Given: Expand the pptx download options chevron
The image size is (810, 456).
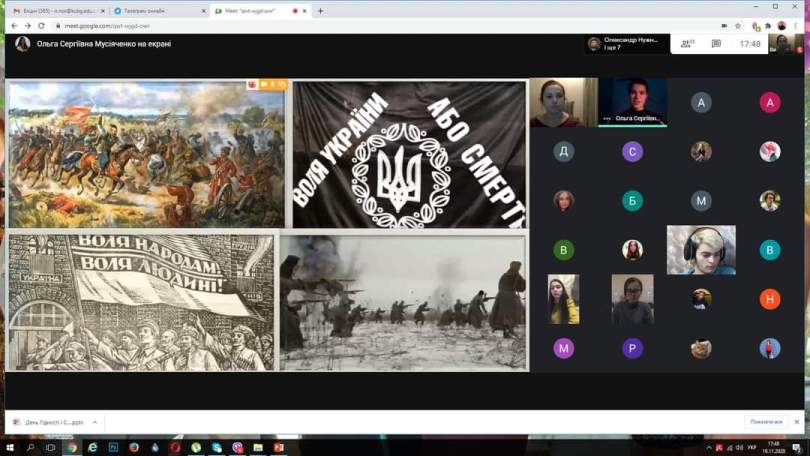Looking at the screenshot, I should tap(95, 422).
